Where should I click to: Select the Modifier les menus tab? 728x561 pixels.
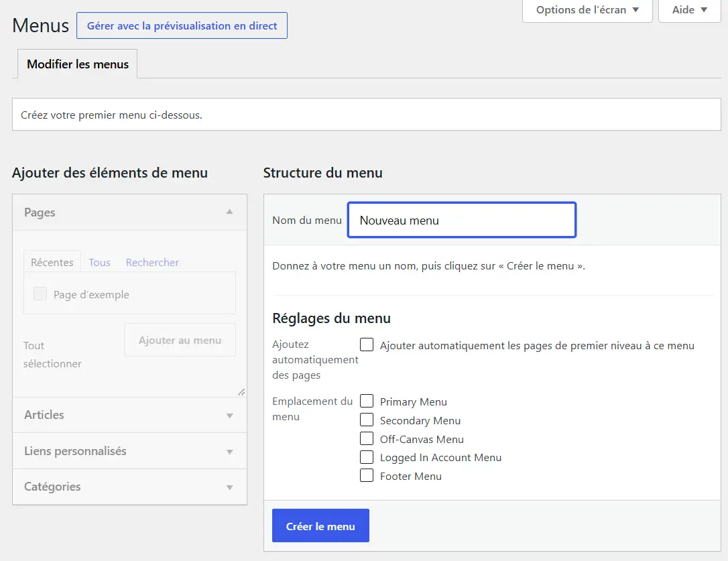pyautogui.click(x=78, y=64)
